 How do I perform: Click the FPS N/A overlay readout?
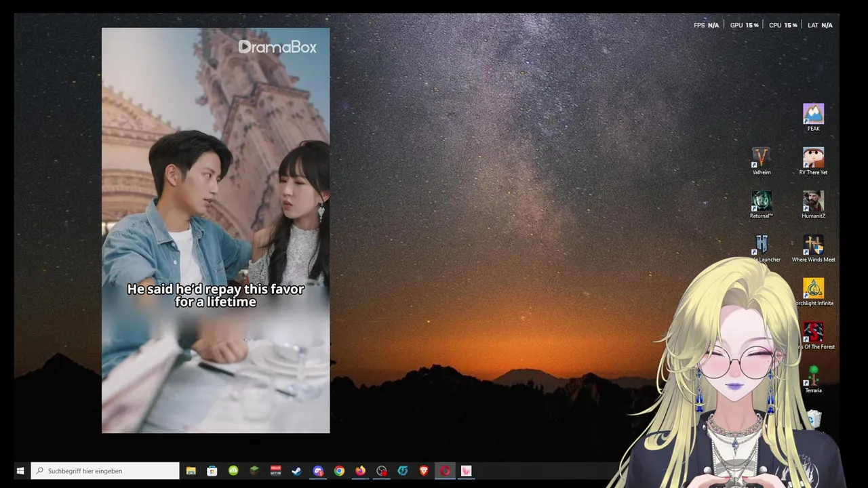pos(706,25)
